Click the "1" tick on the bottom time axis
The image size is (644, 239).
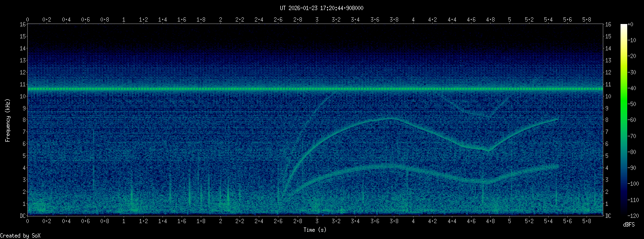(124, 221)
